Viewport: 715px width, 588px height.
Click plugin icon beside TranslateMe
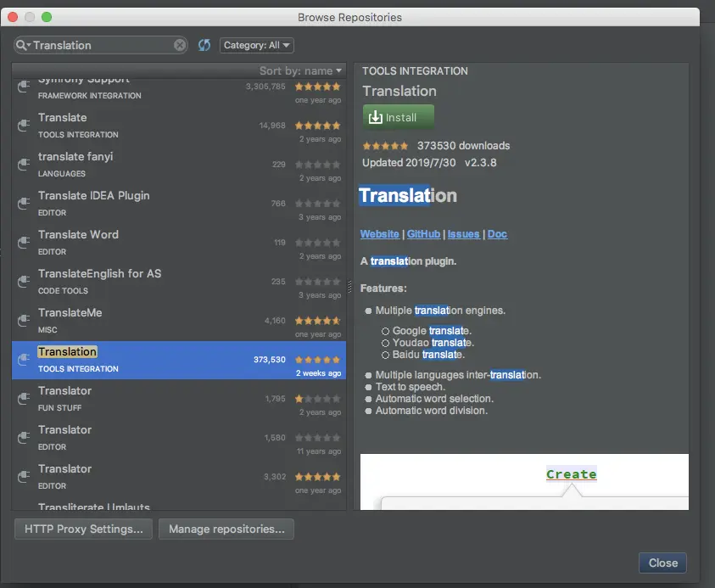tap(23, 321)
